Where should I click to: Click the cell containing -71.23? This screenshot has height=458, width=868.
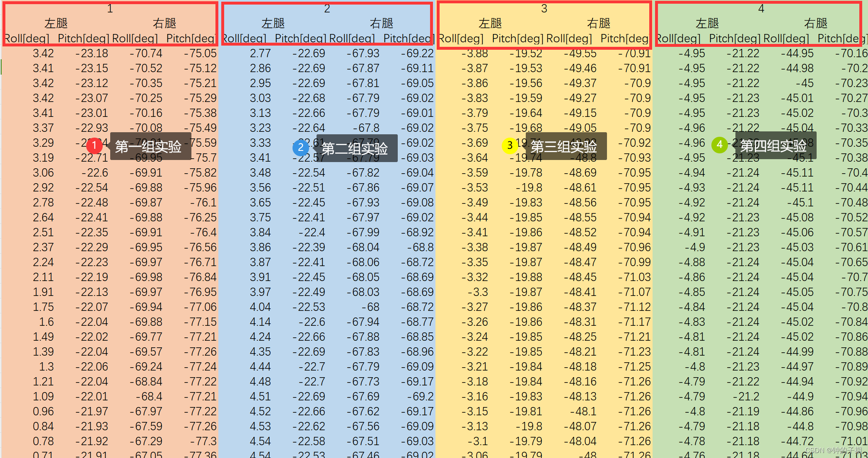tap(634, 352)
